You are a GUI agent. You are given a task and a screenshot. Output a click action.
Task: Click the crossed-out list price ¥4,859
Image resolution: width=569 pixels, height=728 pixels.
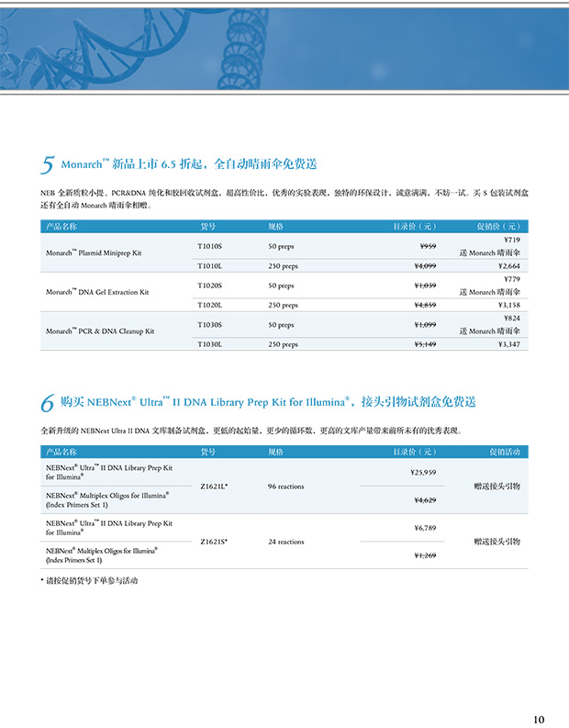424,305
